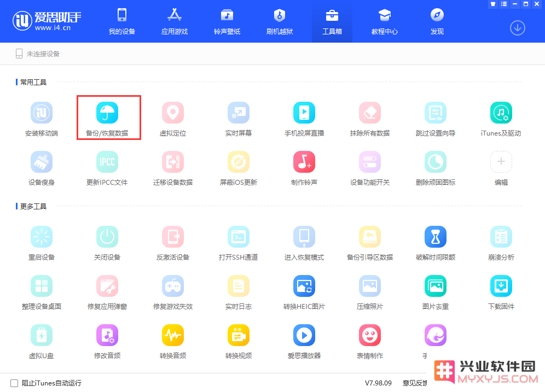Image resolution: width=545 pixels, height=392 pixels.
Task: Open 屏蔽iOS更新 tool
Action: tap(239, 168)
